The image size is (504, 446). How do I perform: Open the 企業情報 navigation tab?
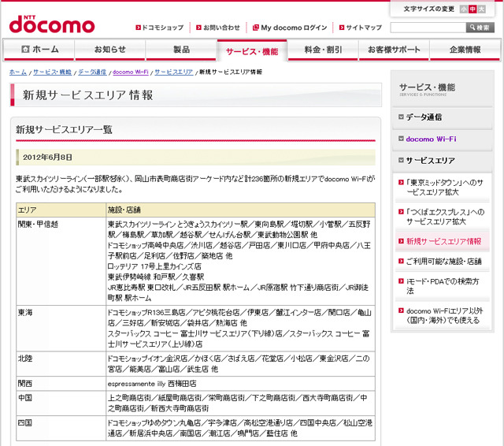tap(465, 50)
